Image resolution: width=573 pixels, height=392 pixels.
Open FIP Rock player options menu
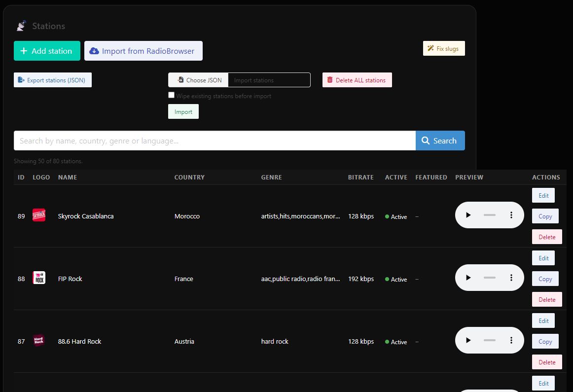point(511,278)
